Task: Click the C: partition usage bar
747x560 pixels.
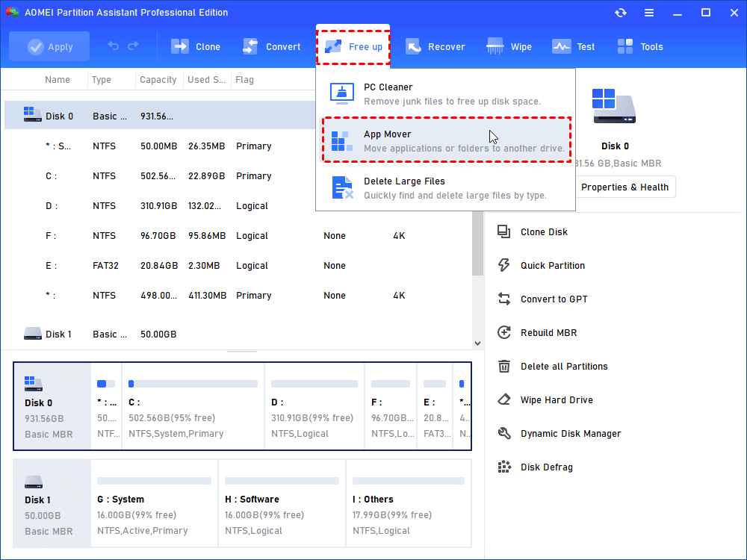Action: [193, 384]
